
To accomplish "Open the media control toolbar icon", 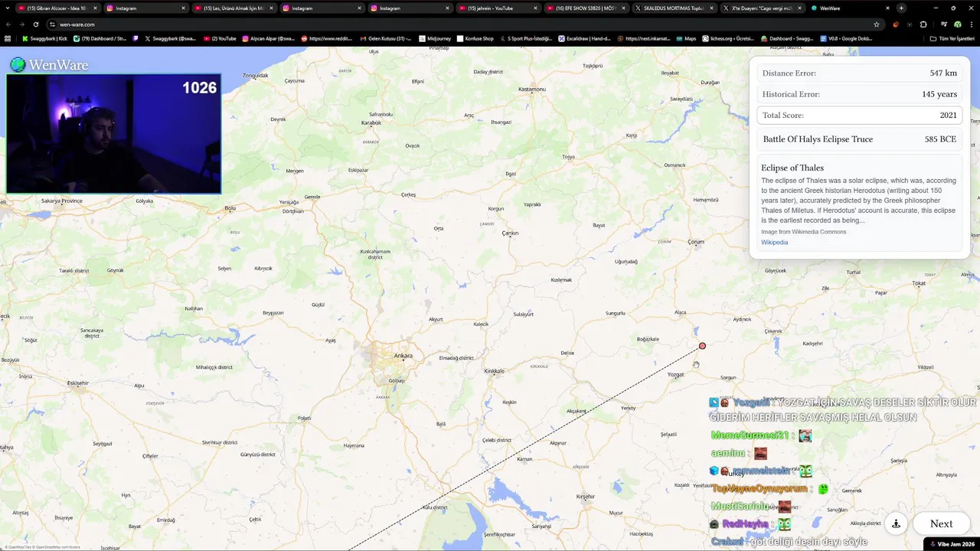I will (x=944, y=24).
